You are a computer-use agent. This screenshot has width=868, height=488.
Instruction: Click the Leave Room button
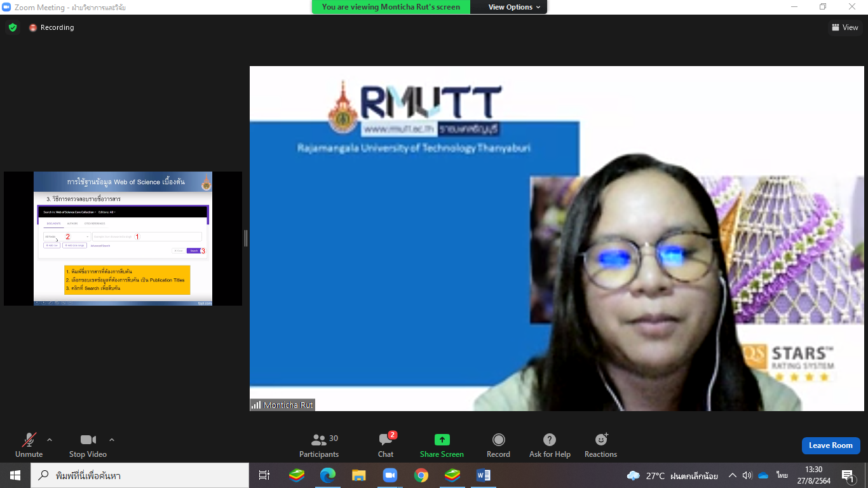tap(831, 445)
